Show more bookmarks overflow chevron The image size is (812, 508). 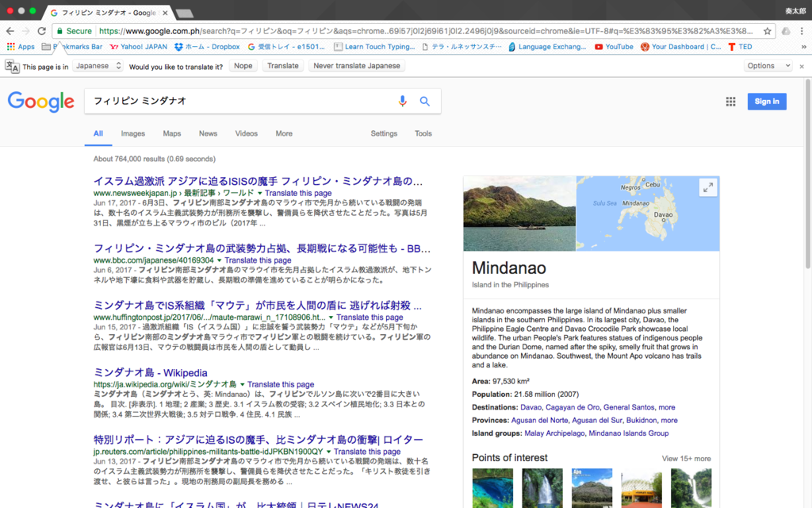point(803,47)
